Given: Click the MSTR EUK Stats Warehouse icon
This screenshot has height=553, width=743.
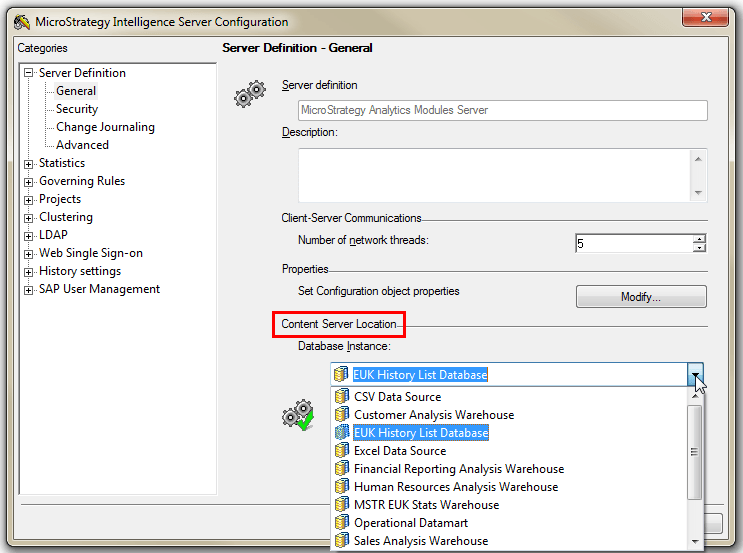Looking at the screenshot, I should coord(342,504).
